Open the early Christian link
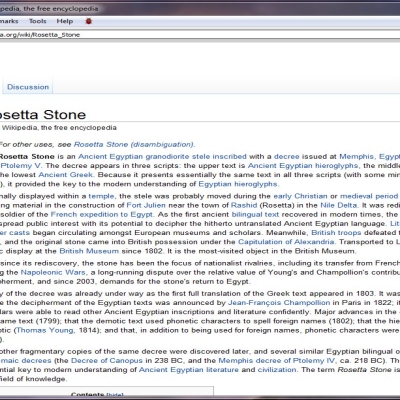The width and height of the screenshot is (400, 400). click(300, 196)
